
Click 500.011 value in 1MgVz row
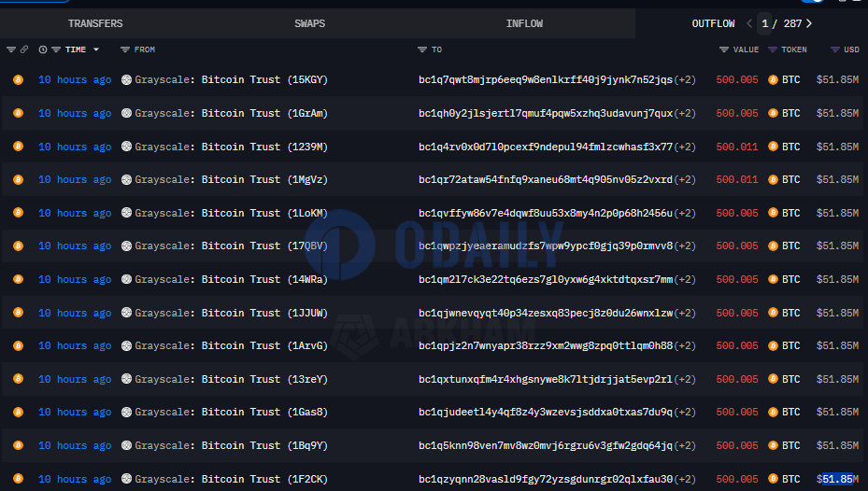737,180
